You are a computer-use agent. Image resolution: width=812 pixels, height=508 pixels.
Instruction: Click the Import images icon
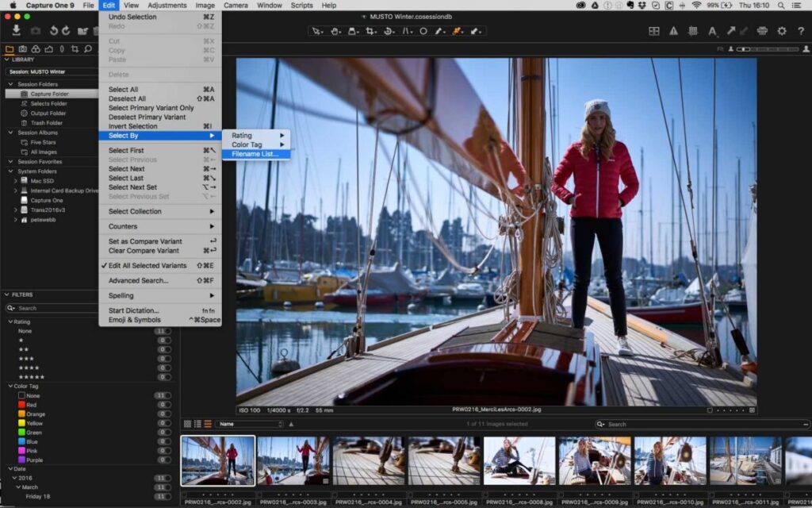(x=16, y=31)
